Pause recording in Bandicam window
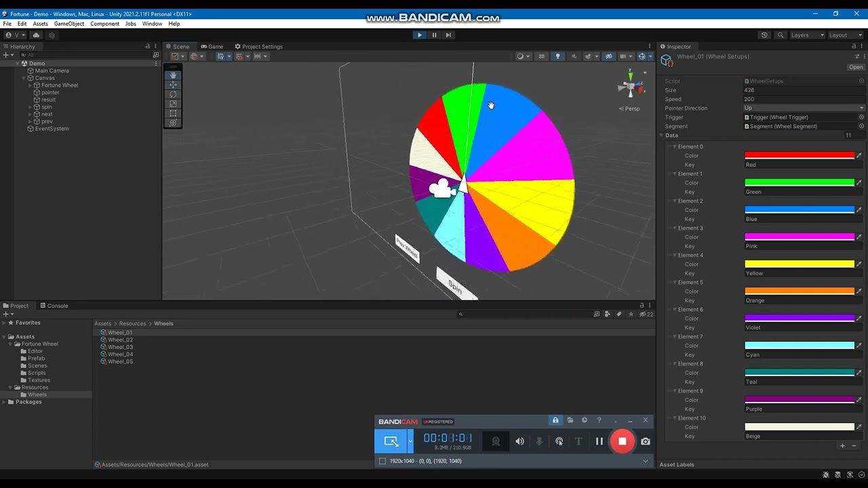This screenshot has width=868, height=488. click(599, 441)
